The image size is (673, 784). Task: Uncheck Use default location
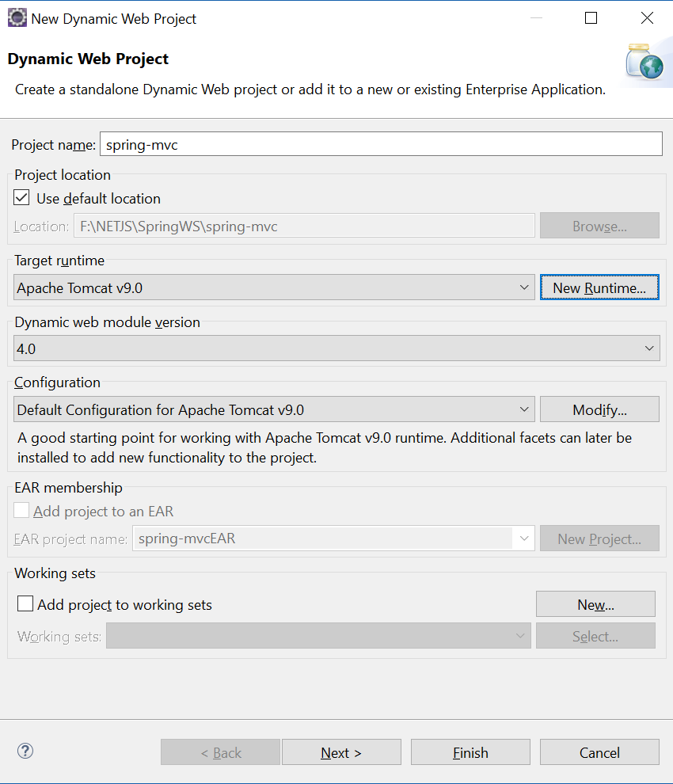coord(21,197)
